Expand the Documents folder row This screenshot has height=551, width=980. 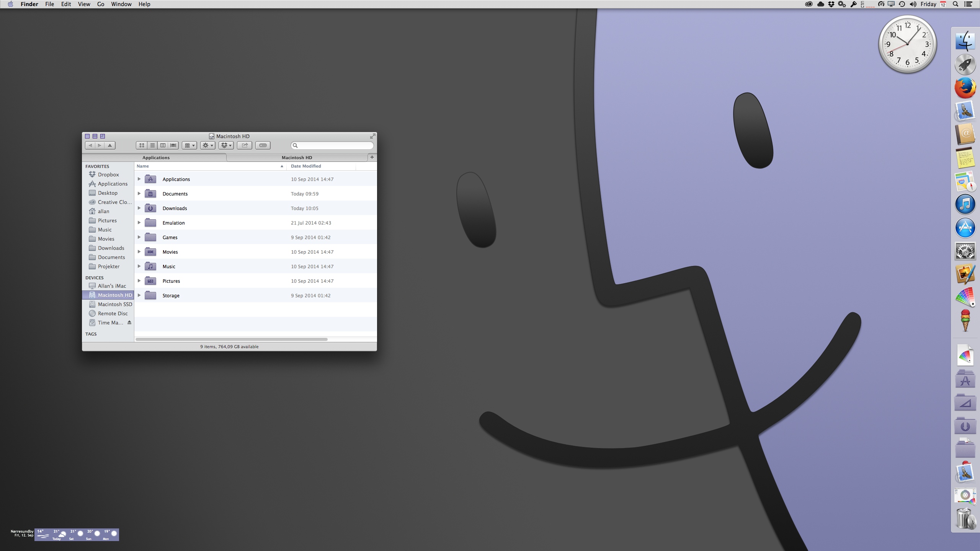coord(139,194)
